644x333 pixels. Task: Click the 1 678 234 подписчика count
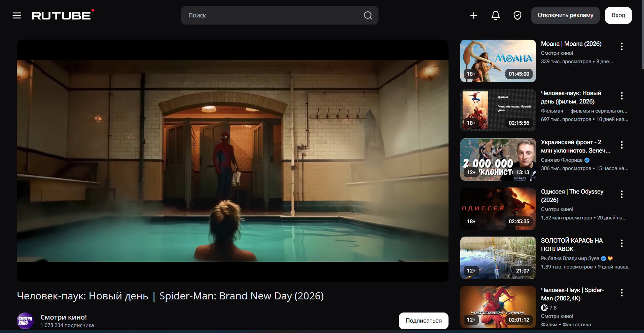pos(67,325)
